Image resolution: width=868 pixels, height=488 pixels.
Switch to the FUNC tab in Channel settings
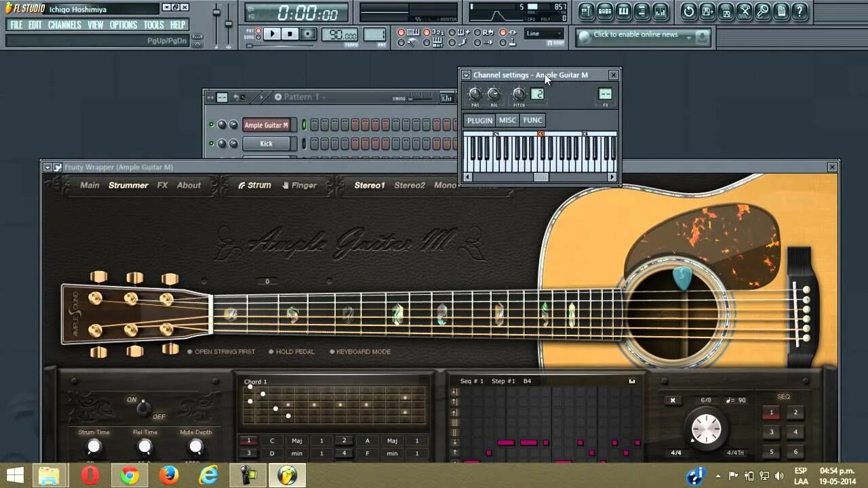(532, 120)
